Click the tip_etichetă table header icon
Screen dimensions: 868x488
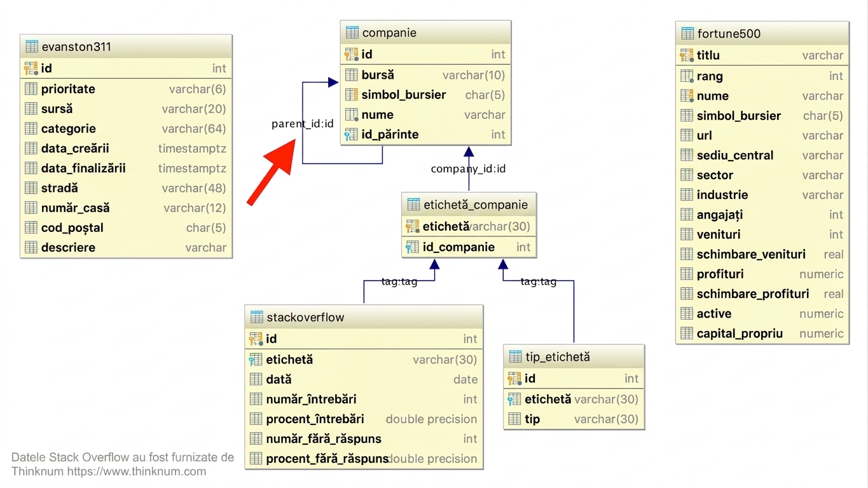tap(516, 356)
